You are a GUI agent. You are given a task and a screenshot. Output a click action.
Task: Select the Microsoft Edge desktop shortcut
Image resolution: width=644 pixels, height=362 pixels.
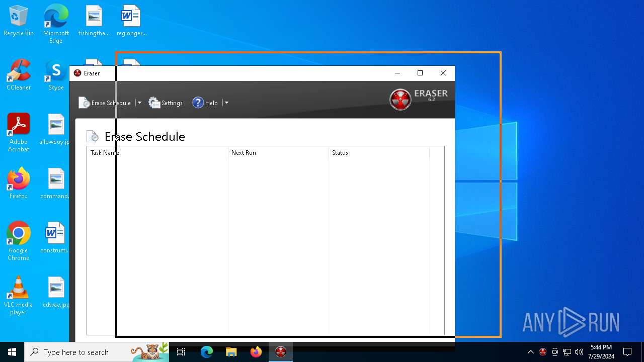pos(56,24)
